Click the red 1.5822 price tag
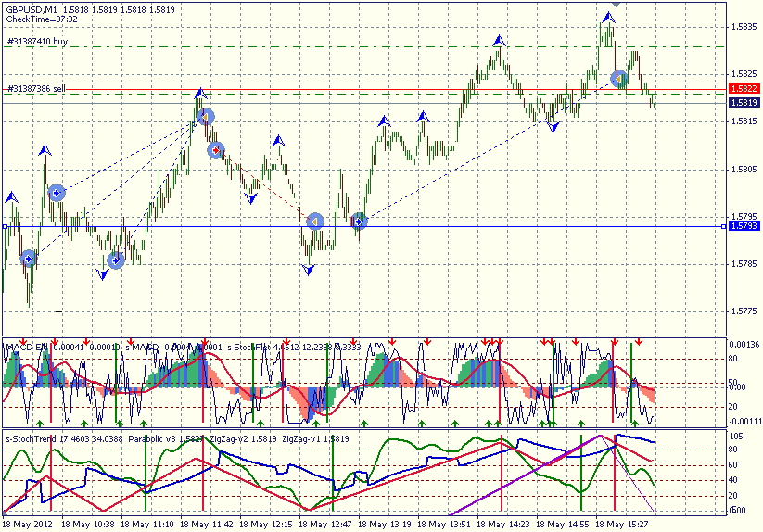 coord(743,89)
